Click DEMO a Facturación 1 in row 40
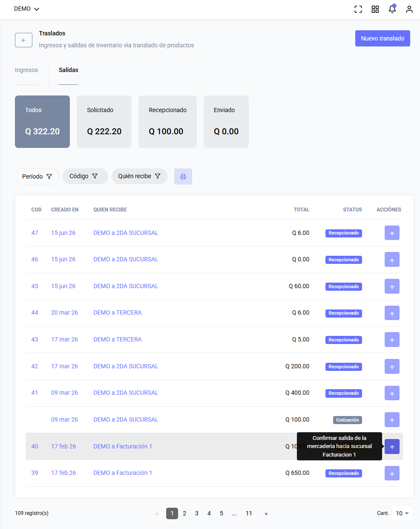This screenshot has width=420, height=529. coord(123,446)
